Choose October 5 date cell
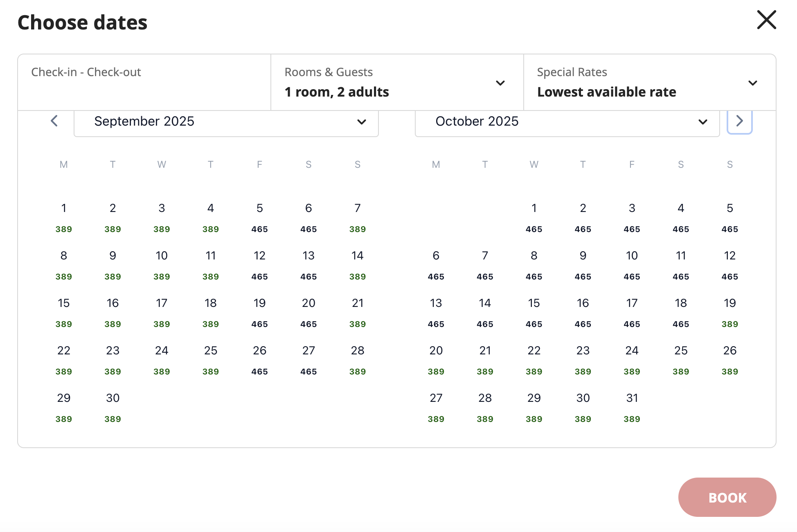 coord(730,218)
